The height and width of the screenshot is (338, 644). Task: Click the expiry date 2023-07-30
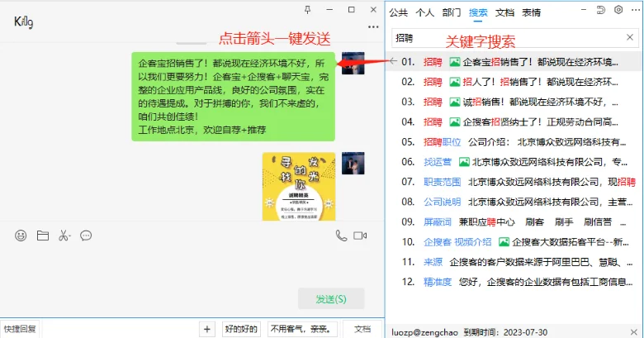pyautogui.click(x=525, y=332)
